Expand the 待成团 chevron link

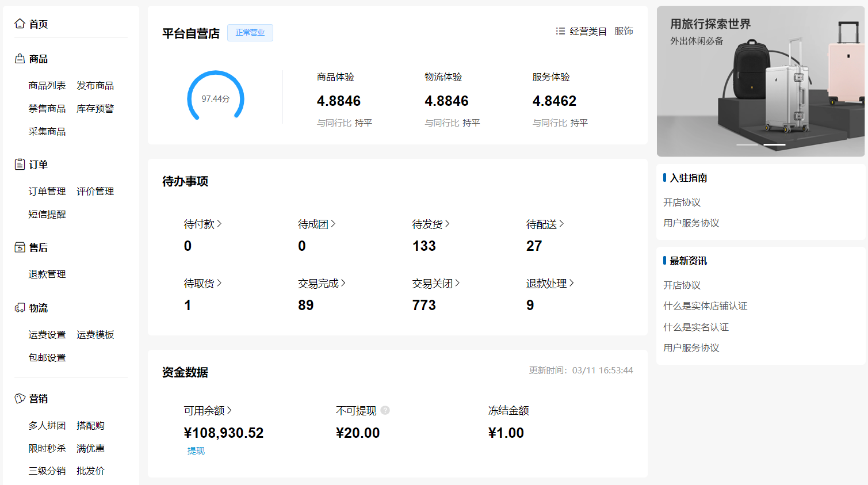[x=317, y=224]
